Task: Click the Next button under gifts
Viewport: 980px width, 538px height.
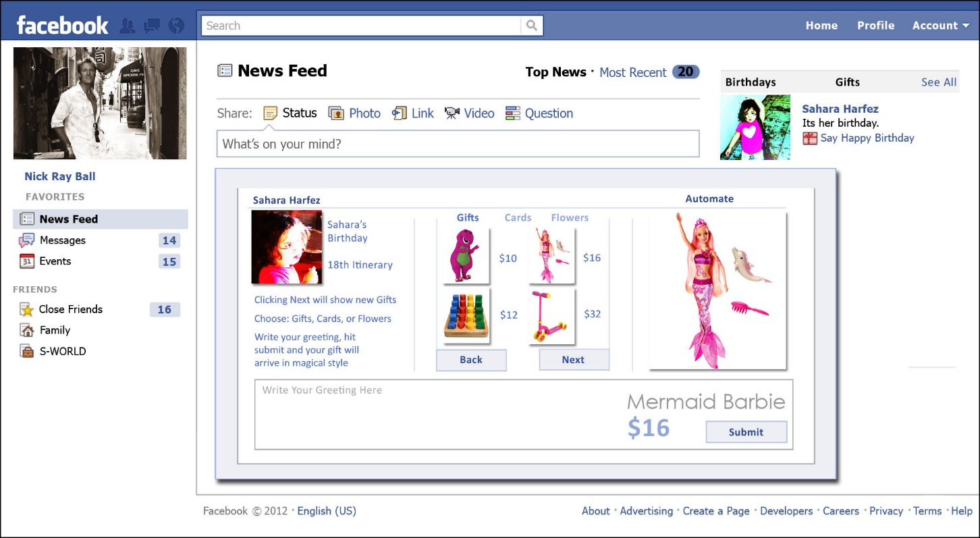Action: 574,360
